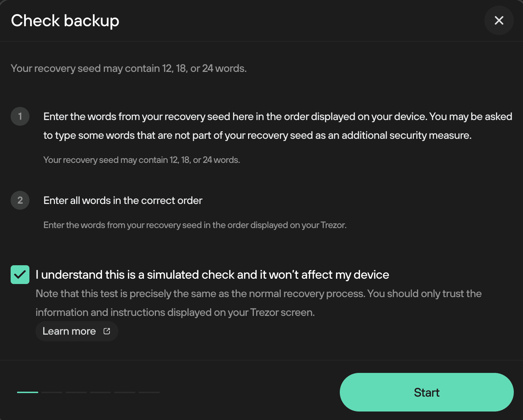The height and width of the screenshot is (420, 523).
Task: Open the Learn more link
Action: click(x=77, y=331)
